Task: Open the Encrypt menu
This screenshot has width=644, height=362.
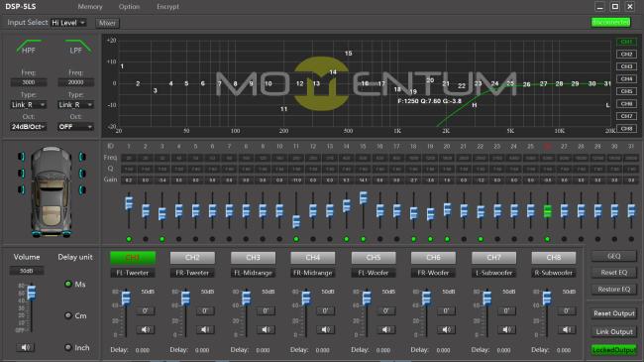Action: [x=167, y=7]
